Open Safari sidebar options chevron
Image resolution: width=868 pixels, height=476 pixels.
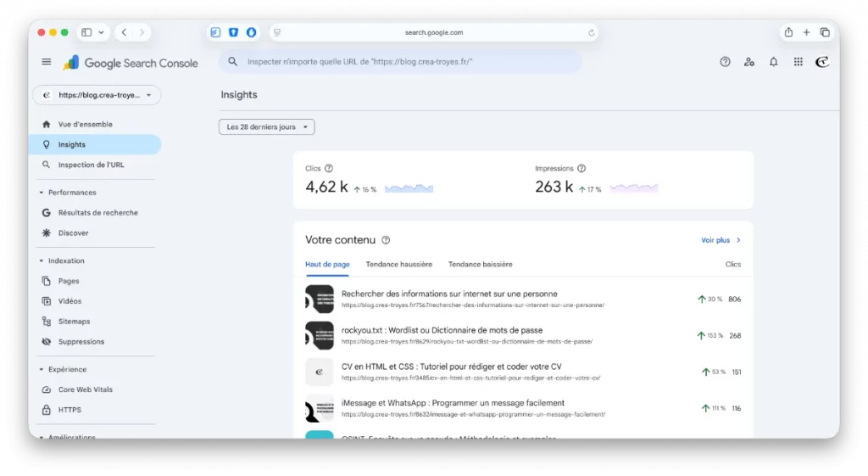[x=102, y=32]
